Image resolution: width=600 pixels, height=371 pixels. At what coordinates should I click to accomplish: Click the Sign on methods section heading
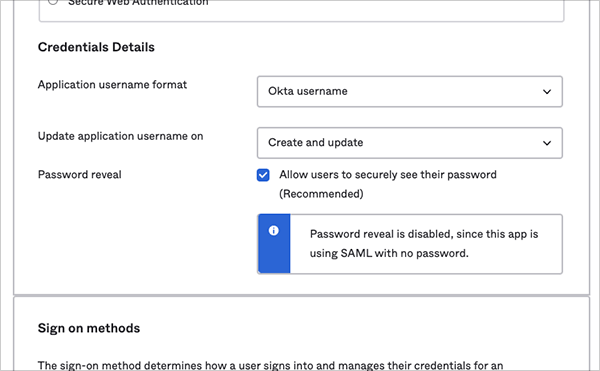click(89, 328)
